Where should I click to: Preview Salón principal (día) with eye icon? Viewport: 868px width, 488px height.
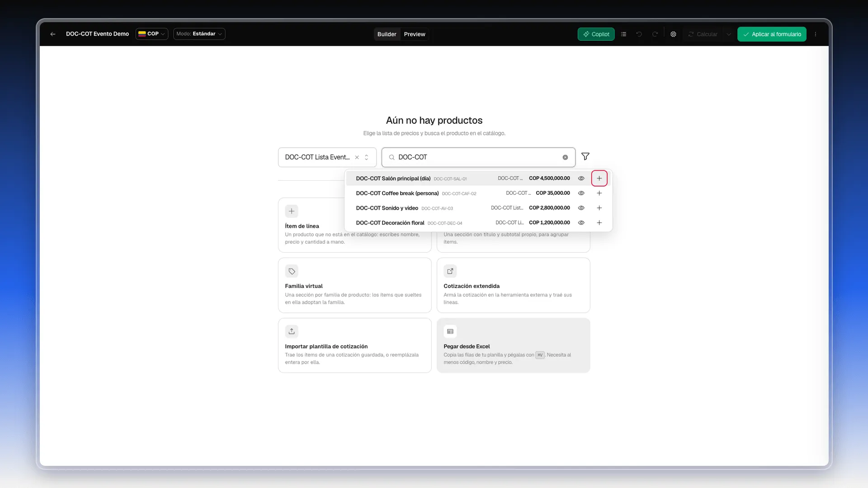581,178
